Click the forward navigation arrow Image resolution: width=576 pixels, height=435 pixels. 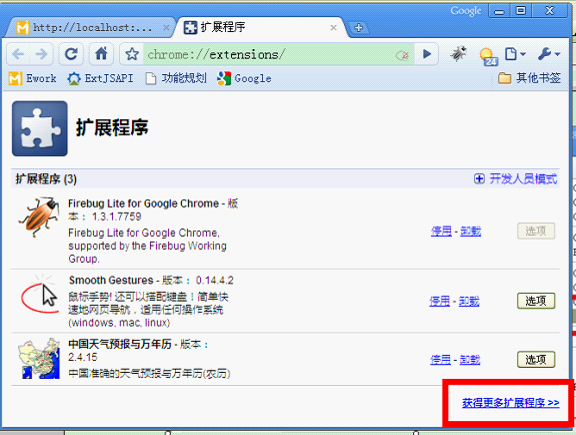[x=42, y=54]
